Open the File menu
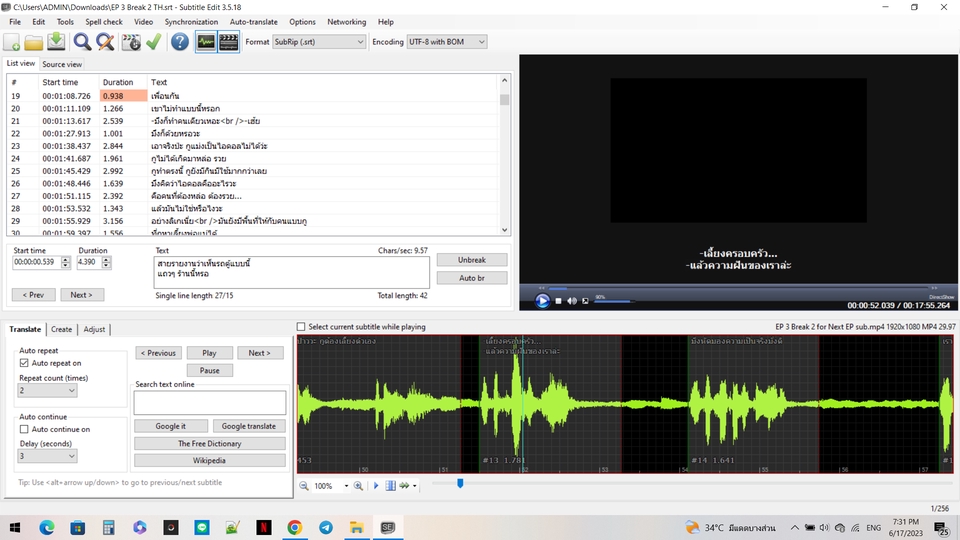This screenshot has width=960, height=540. [x=15, y=21]
